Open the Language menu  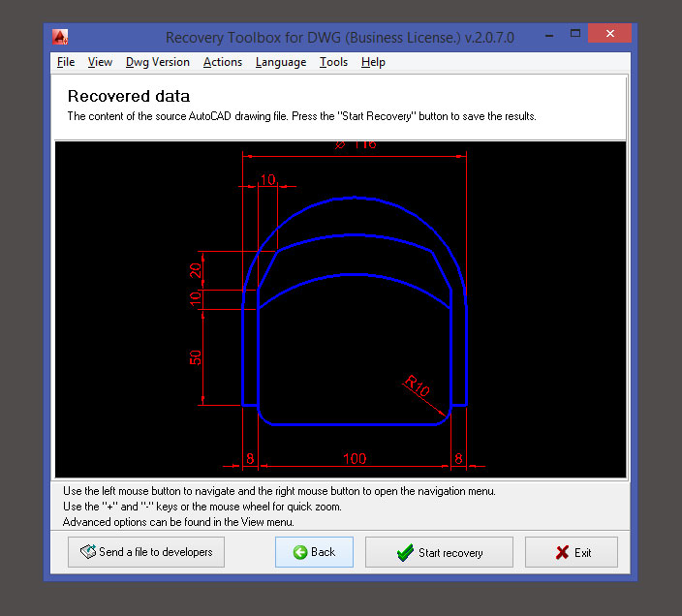[x=281, y=62]
